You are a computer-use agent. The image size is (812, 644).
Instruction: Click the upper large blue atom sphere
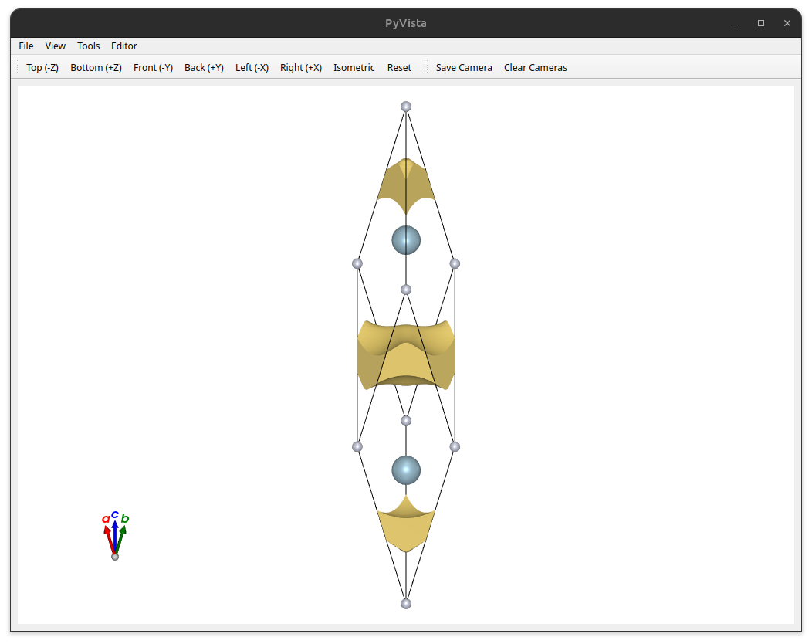406,240
